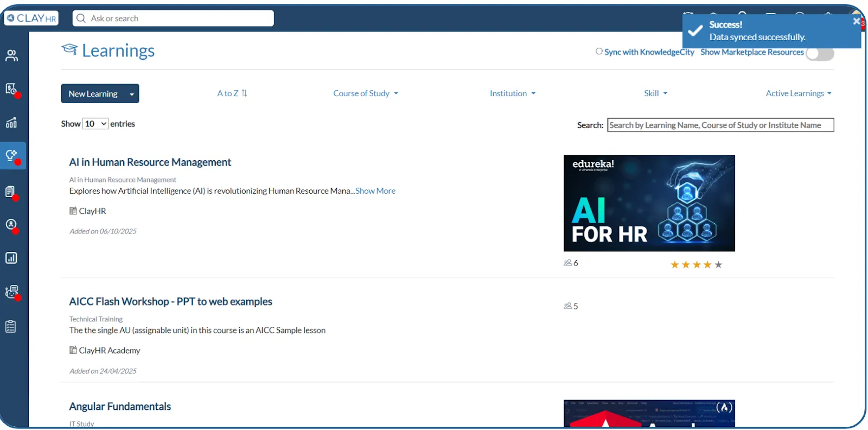The width and height of the screenshot is (868, 430).
Task: Expand the New Learning dropdown arrow
Action: click(x=131, y=94)
